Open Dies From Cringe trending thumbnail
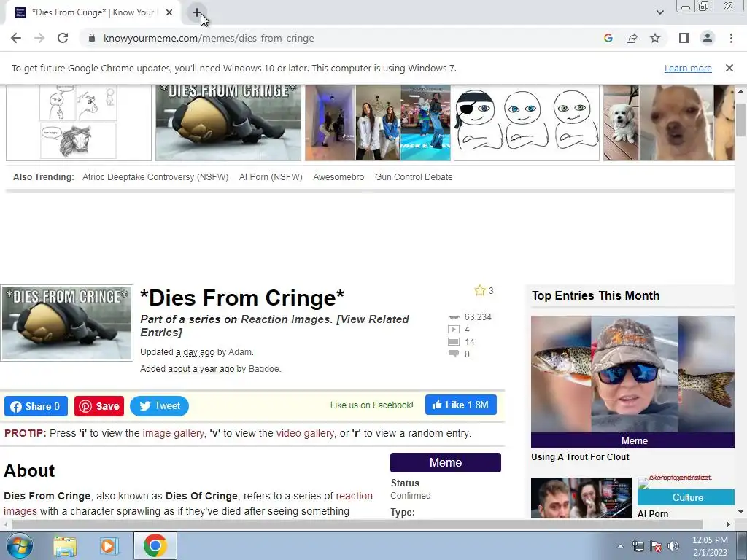The image size is (747, 560). [228, 122]
